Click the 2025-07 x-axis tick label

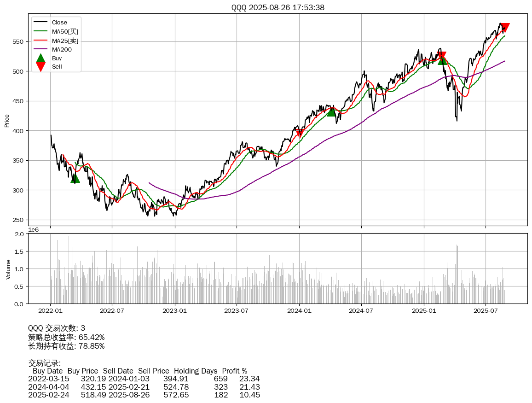click(x=486, y=311)
